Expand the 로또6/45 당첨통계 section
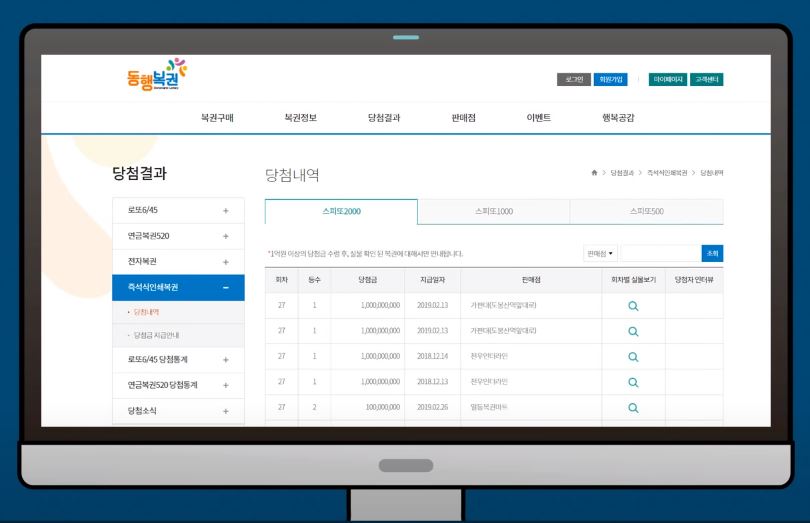This screenshot has width=810, height=523. [x=226, y=360]
